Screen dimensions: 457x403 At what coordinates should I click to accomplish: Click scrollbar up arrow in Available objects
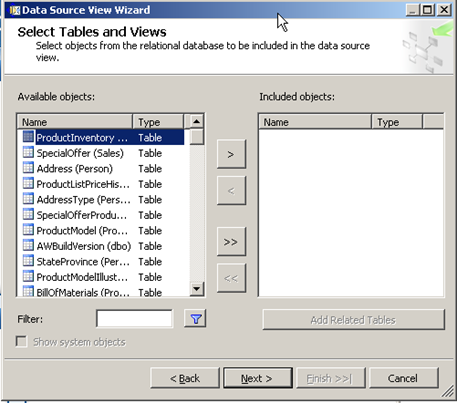[x=197, y=121]
